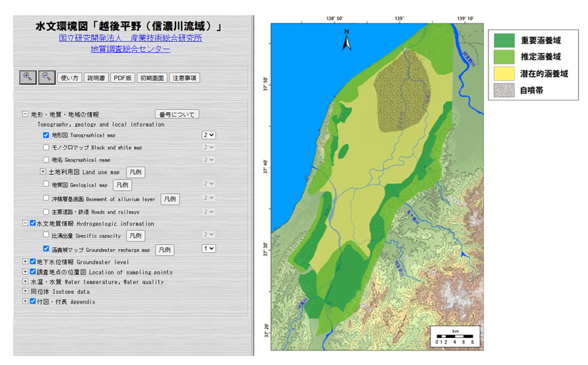Expand 地下水位情報 Groundwater level section
Screen dimensions: 588x365
point(25,261)
